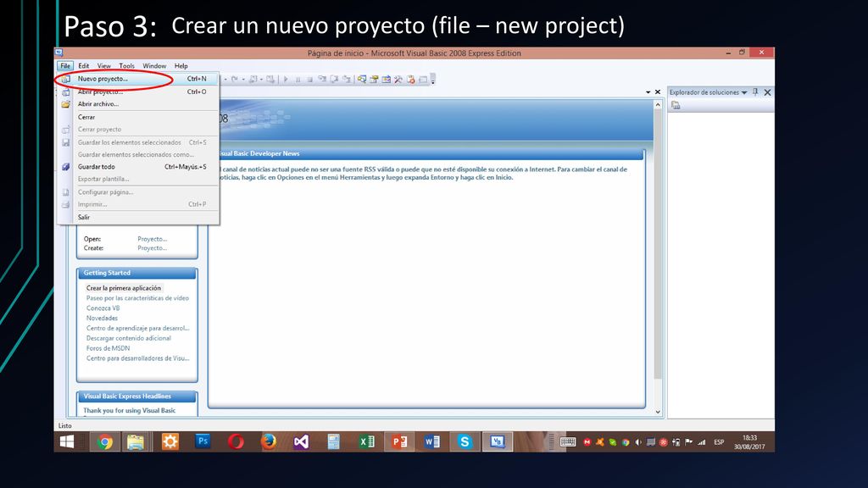The image size is (868, 488).
Task: Open 'Descargar contenido adicional' link
Action: click(129, 338)
